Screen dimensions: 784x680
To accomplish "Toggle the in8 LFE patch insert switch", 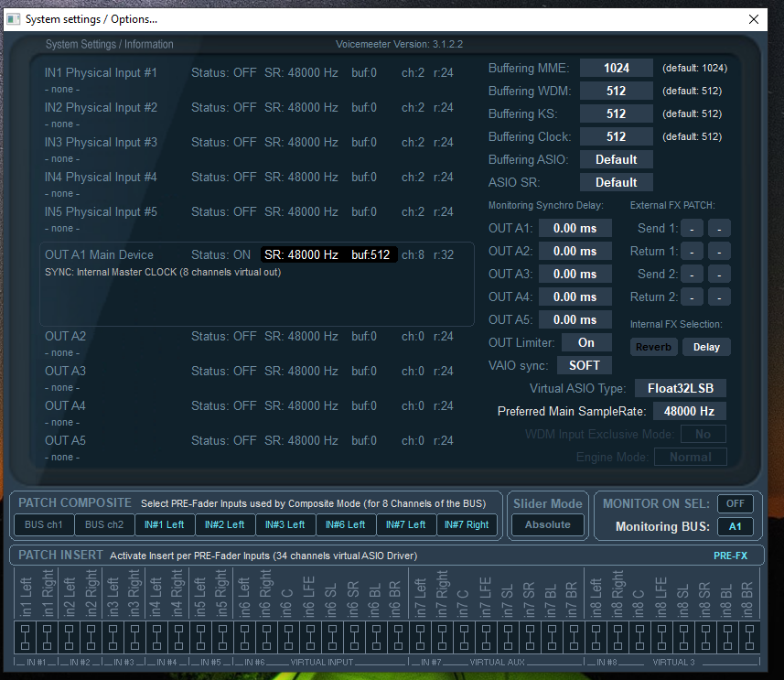I will 661,637.
